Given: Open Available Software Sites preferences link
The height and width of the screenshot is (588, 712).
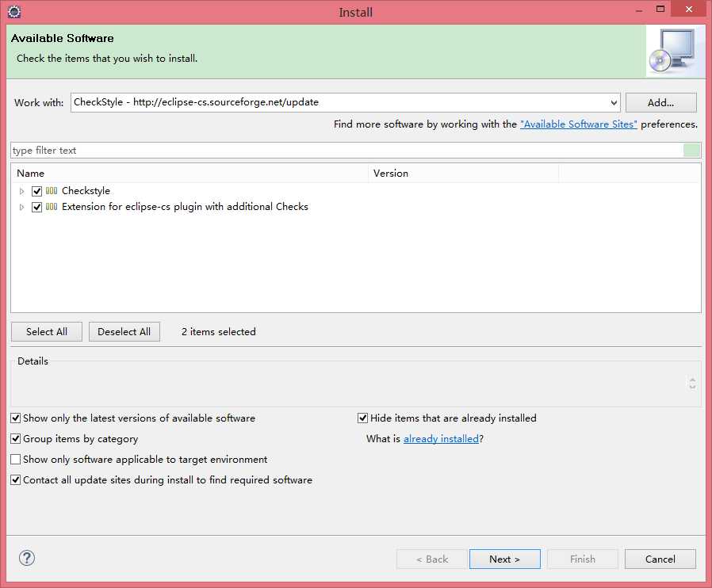Looking at the screenshot, I should (579, 124).
